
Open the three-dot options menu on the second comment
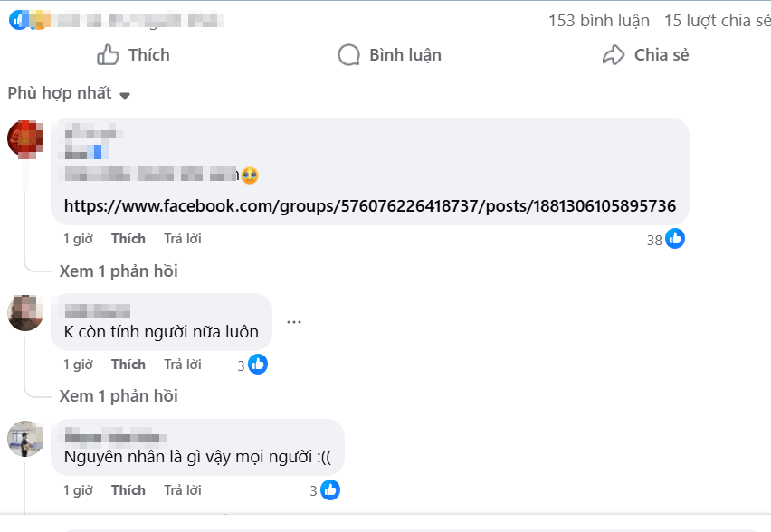[293, 321]
